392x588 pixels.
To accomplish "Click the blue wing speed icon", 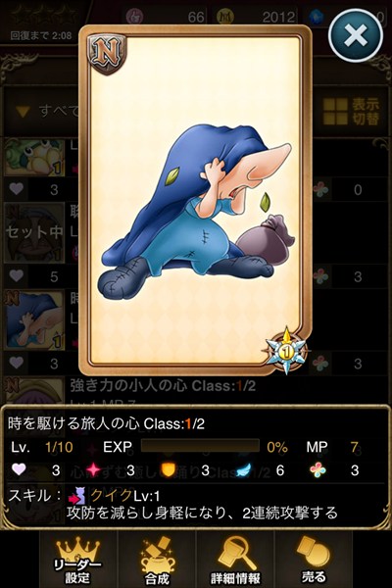I will (244, 469).
